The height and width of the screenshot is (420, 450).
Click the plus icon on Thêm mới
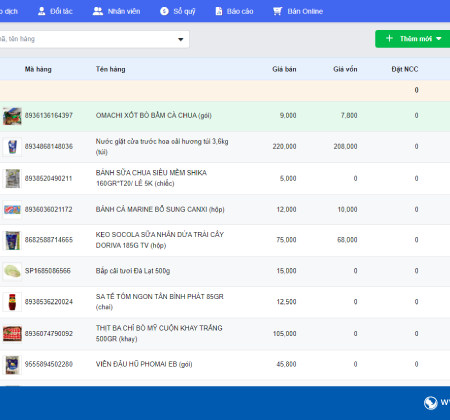389,38
